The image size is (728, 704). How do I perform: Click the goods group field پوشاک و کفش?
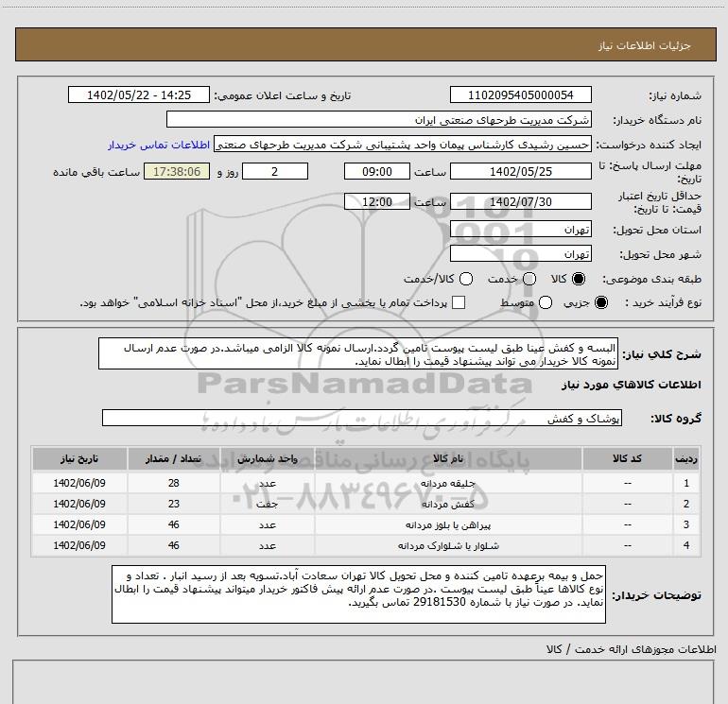362,418
